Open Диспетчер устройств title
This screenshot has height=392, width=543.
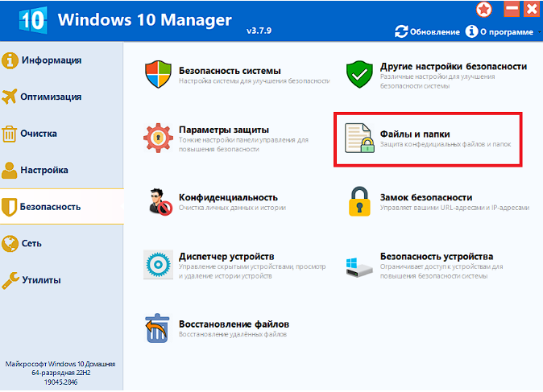click(226, 257)
